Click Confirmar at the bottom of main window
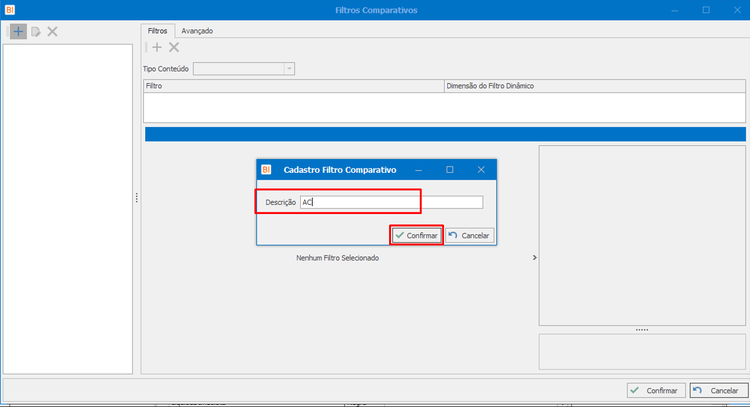This screenshot has height=407, width=750. tap(656, 391)
